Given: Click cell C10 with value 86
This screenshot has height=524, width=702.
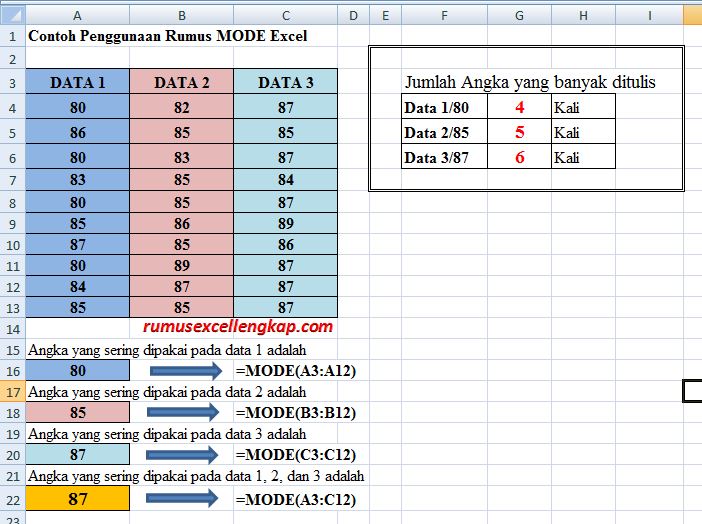Looking at the screenshot, I should click(286, 245).
